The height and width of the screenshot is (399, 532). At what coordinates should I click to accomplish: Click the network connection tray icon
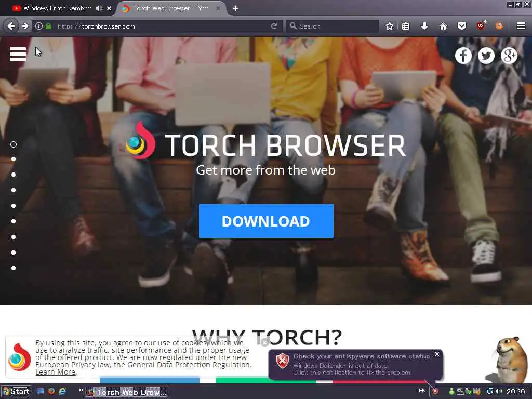pos(490,392)
